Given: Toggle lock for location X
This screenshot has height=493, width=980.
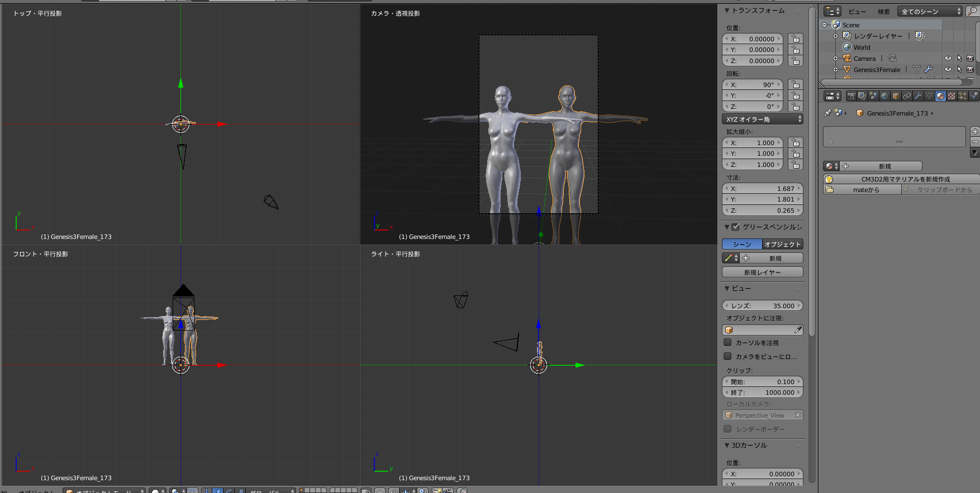Looking at the screenshot, I should coord(796,39).
